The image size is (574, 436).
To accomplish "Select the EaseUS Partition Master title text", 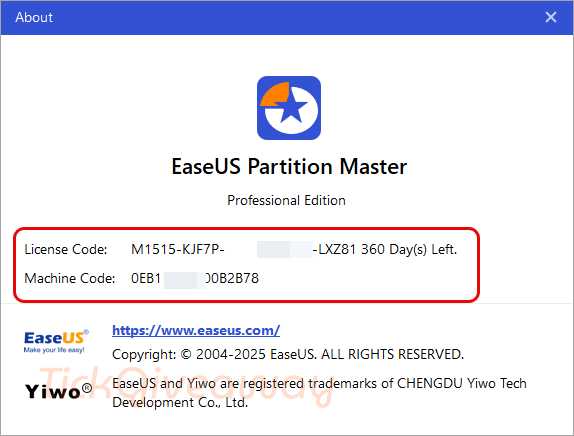I will [x=289, y=167].
